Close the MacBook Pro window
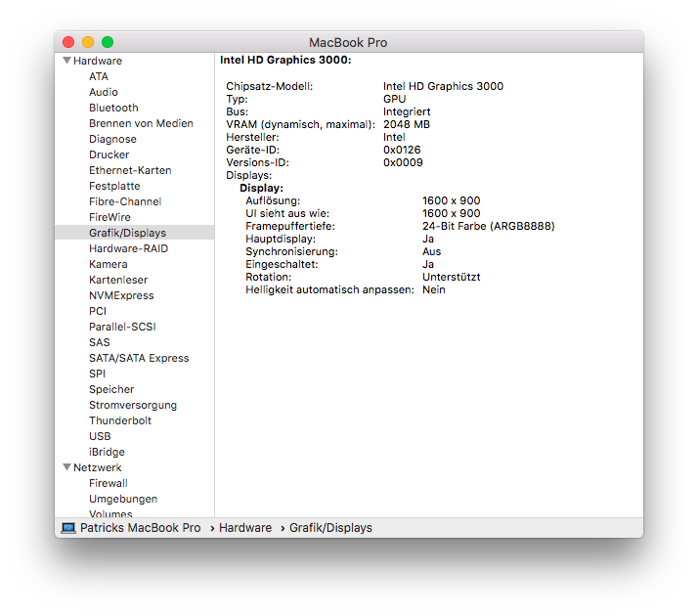This screenshot has width=698, height=616. coord(68,42)
